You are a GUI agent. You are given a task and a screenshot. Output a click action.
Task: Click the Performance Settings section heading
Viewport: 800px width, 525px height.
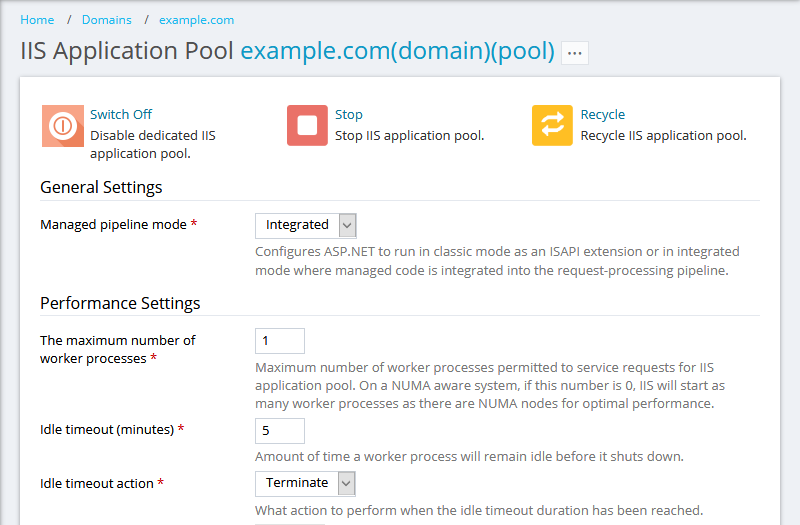tap(120, 303)
